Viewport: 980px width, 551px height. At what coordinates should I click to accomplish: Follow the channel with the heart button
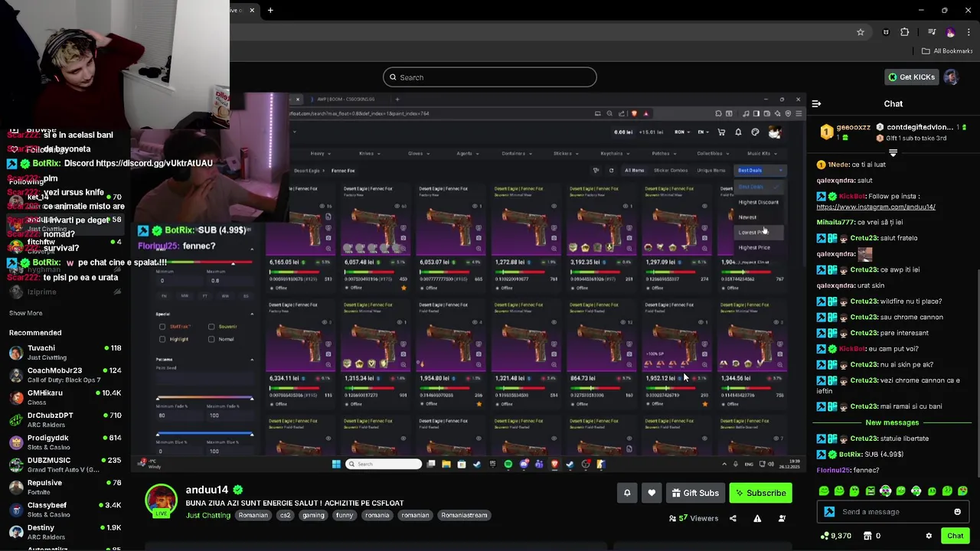tap(652, 493)
